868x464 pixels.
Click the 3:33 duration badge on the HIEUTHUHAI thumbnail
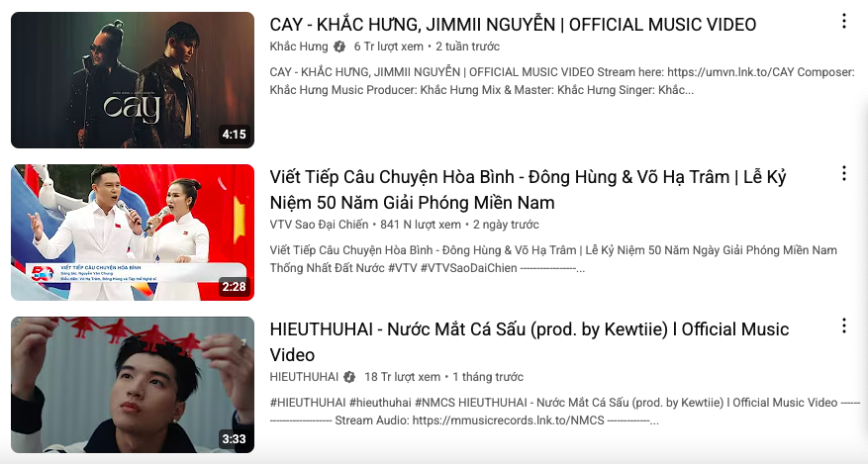pyautogui.click(x=234, y=439)
